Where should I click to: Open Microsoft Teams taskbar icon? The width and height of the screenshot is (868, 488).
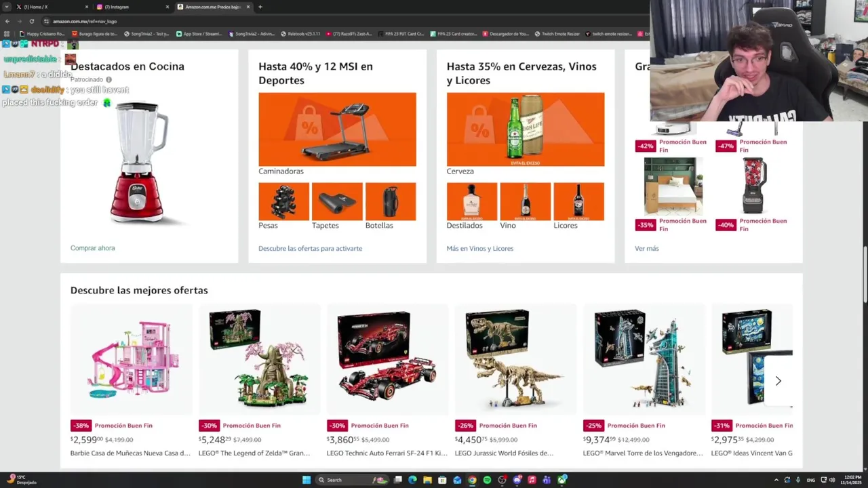tap(547, 480)
